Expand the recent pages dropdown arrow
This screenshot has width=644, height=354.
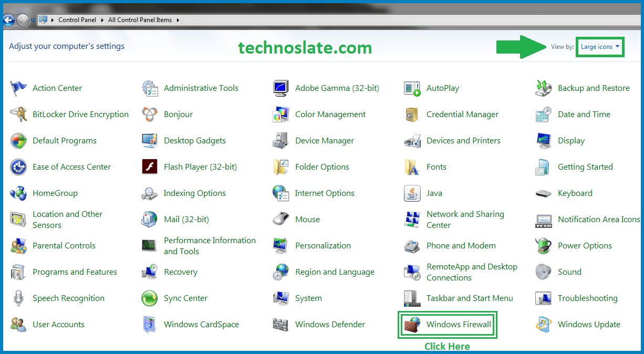click(x=34, y=20)
